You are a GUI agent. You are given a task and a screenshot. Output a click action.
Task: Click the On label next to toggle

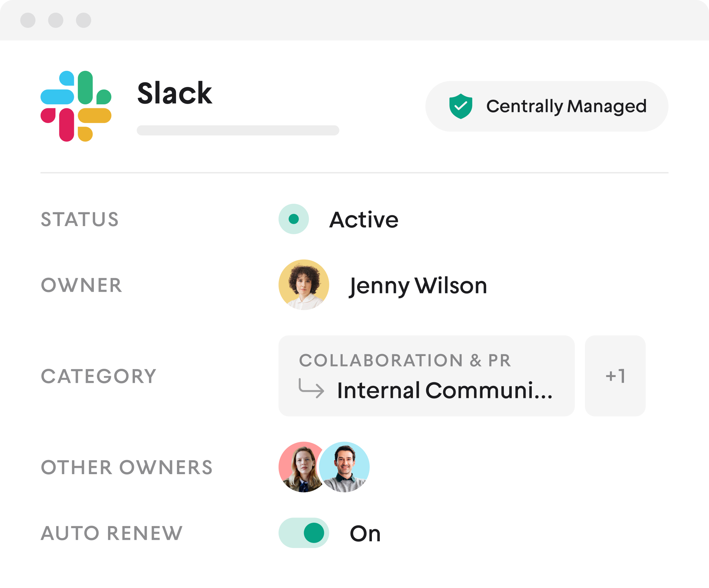point(365,534)
